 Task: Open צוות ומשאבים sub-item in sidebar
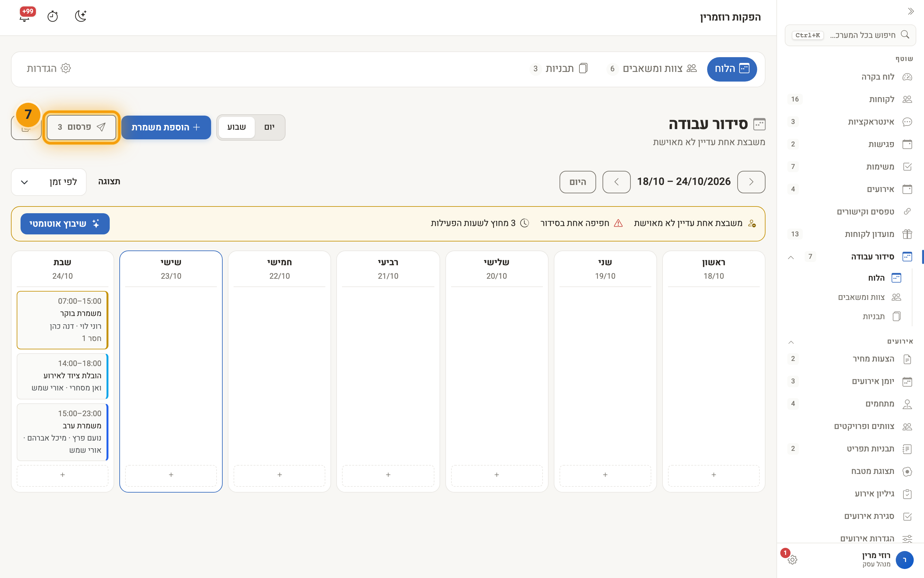[x=870, y=297]
